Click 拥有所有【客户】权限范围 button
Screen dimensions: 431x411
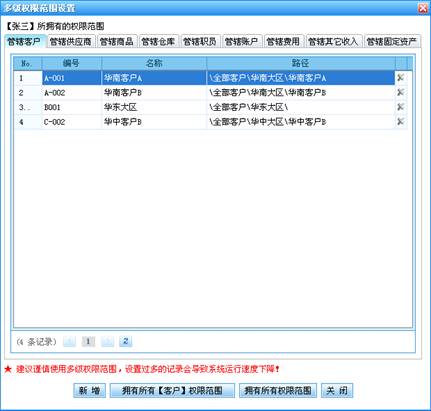click(x=172, y=390)
